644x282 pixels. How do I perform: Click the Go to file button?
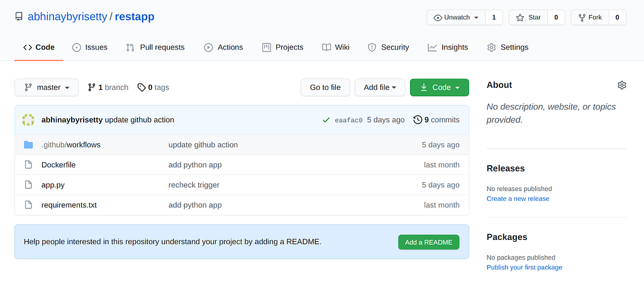coord(325,87)
